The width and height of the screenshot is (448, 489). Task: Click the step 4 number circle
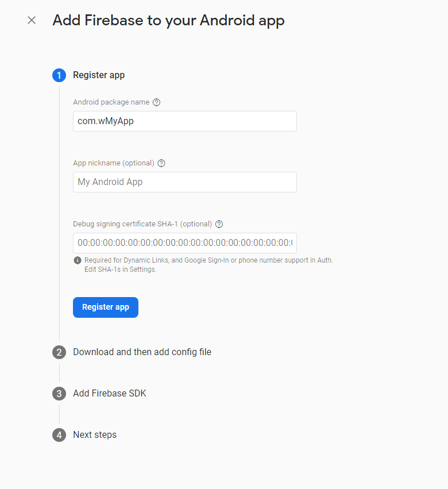[59, 435]
